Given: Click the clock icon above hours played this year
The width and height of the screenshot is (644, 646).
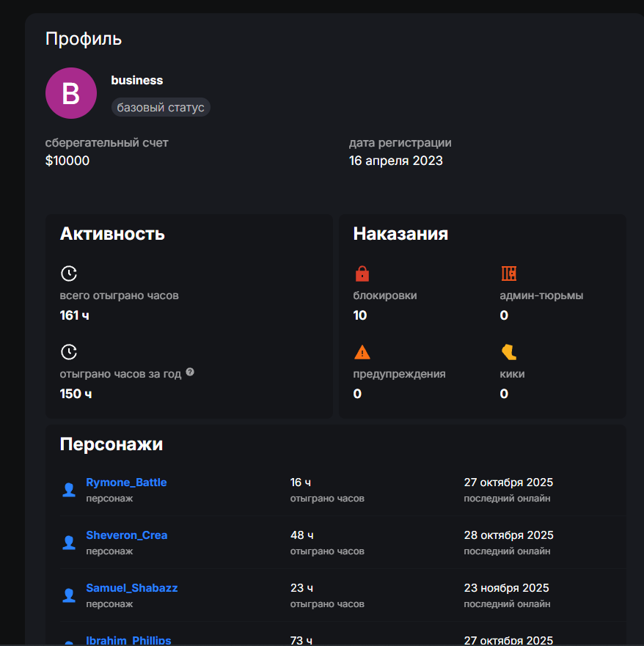Looking at the screenshot, I should [x=68, y=352].
